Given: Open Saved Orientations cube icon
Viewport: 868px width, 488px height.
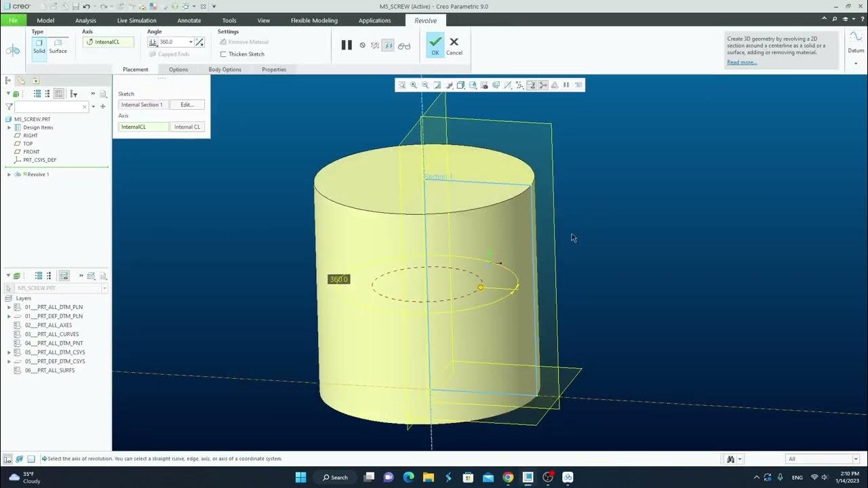Looking at the screenshot, I should [473, 85].
